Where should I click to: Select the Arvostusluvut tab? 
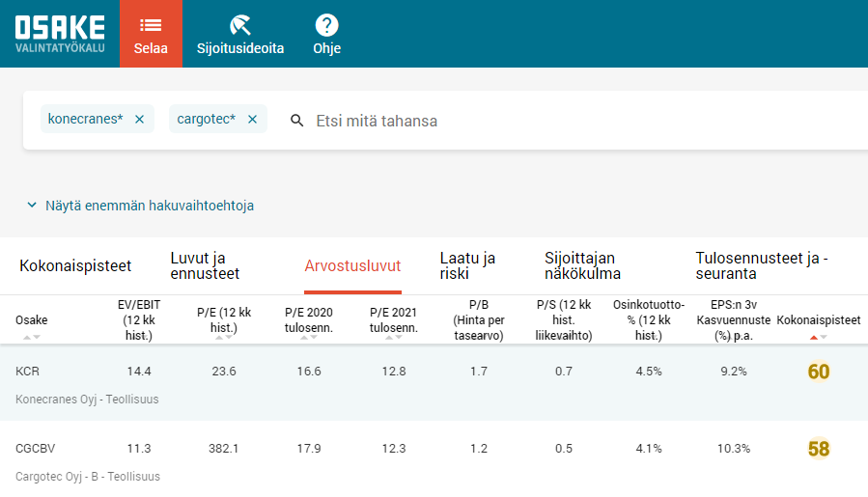tap(352, 265)
